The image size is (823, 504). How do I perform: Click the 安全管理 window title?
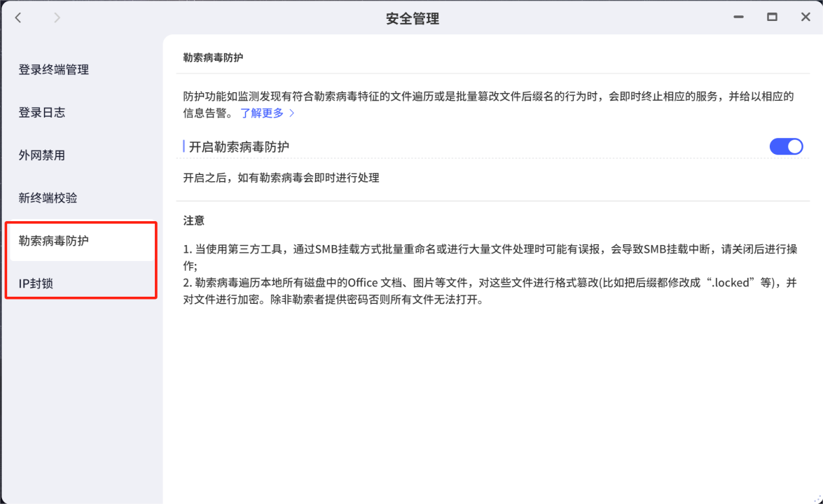pyautogui.click(x=413, y=19)
